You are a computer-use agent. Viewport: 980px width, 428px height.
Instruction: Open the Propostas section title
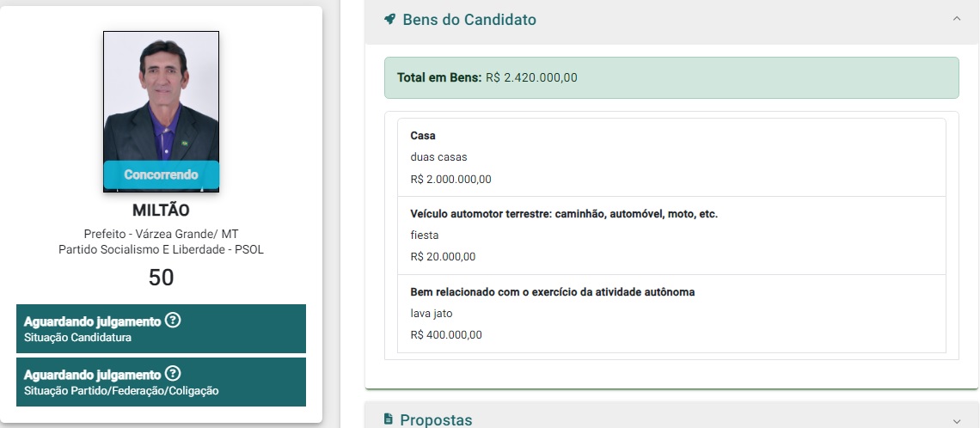[436, 419]
